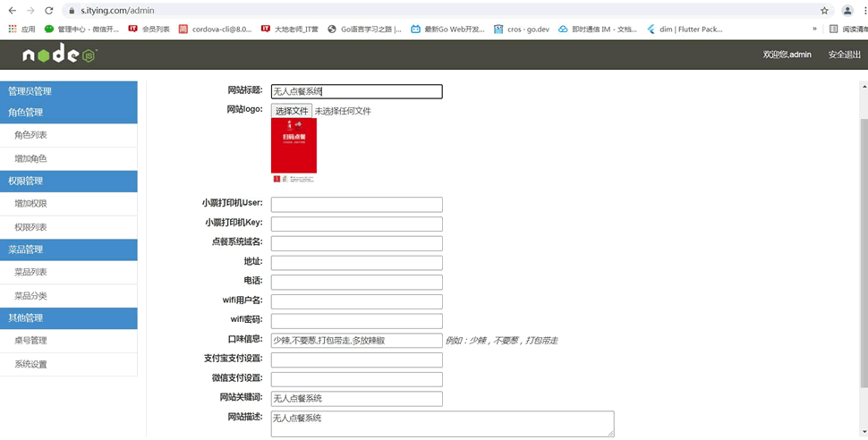Image resolution: width=868 pixels, height=440 pixels.
Task: Open the 管理中心 WeChat bookmark
Action: (81, 30)
